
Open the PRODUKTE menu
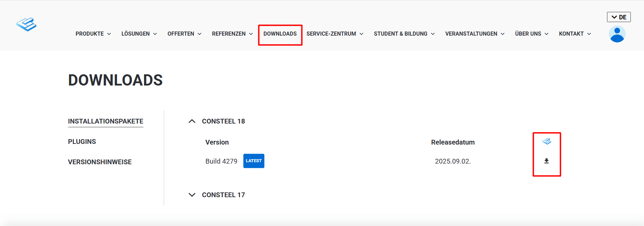coord(89,34)
